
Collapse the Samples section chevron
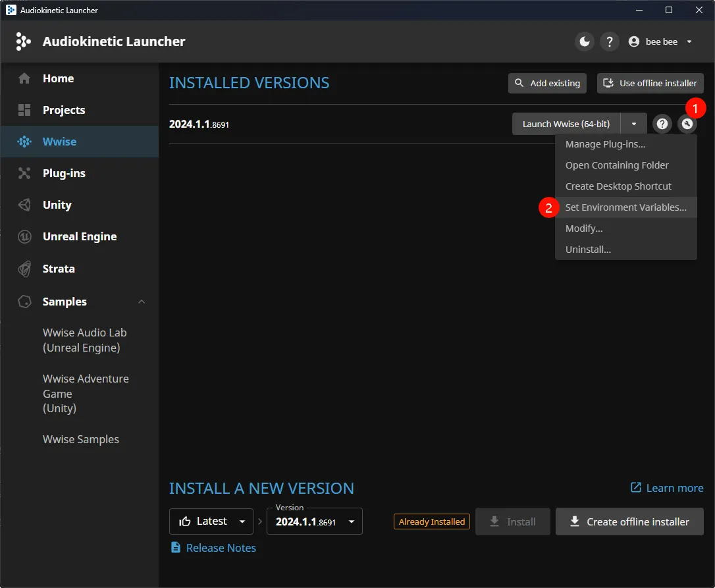click(142, 302)
